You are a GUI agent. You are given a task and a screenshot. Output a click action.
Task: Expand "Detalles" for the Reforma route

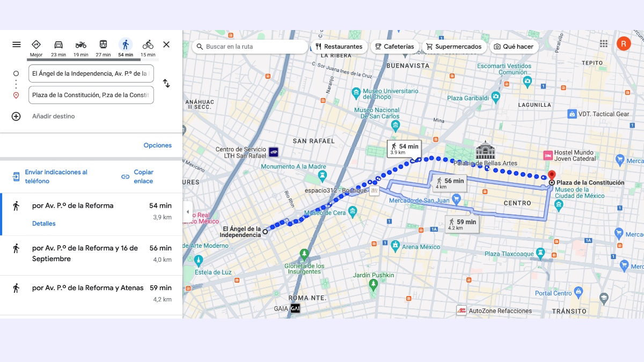(x=42, y=223)
